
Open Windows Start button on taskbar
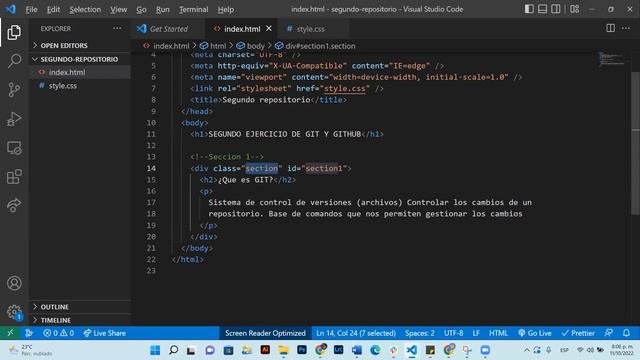[155, 350]
